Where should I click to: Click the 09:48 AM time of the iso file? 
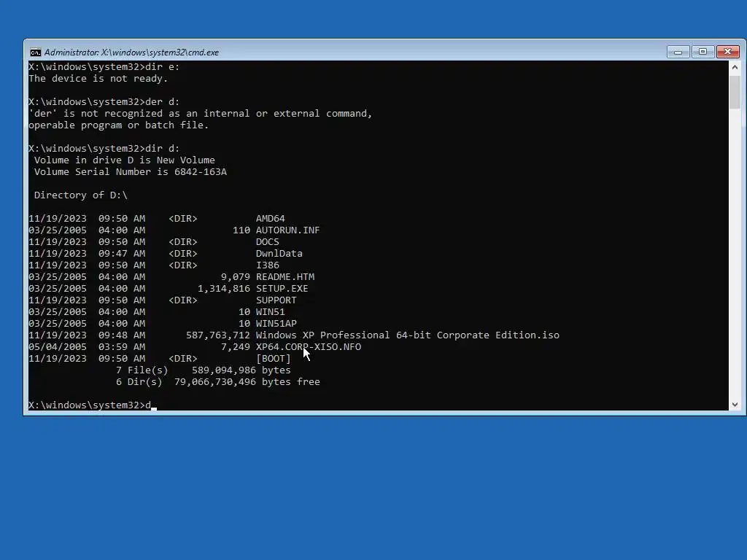click(x=122, y=335)
